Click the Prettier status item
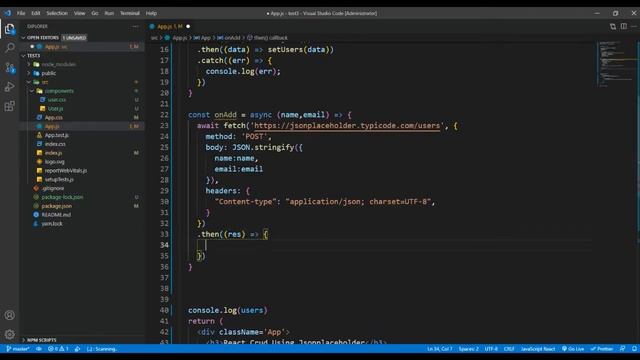This screenshot has width=640, height=360. click(602, 349)
